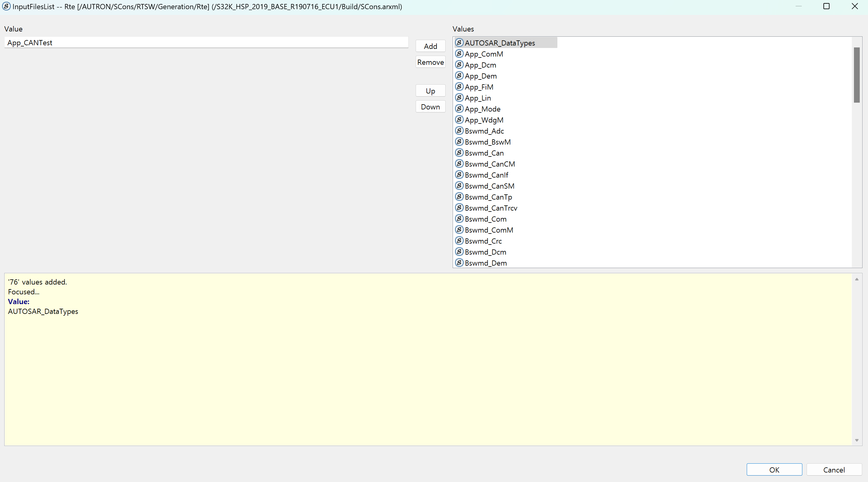868x482 pixels.
Task: Click the "'76' values added." message line
Action: (37, 282)
